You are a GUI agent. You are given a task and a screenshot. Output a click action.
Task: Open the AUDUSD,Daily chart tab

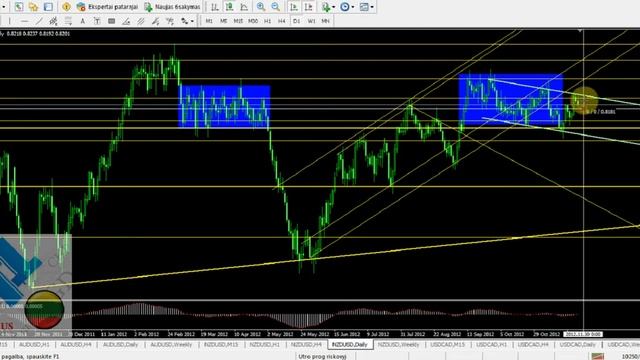click(x=120, y=344)
